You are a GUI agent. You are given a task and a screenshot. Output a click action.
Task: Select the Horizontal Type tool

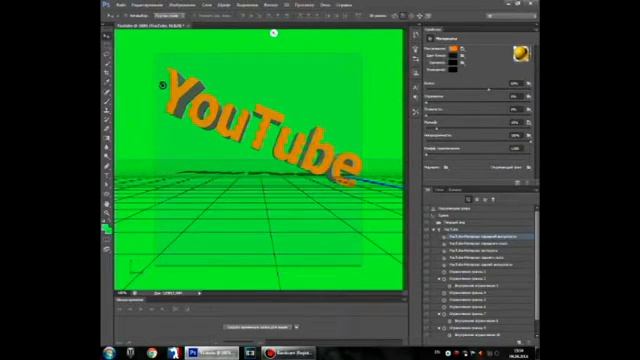coord(107,176)
